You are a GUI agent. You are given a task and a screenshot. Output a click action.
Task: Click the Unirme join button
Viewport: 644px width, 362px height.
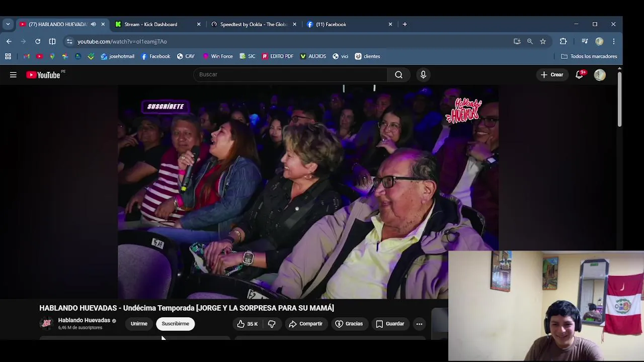point(139,324)
